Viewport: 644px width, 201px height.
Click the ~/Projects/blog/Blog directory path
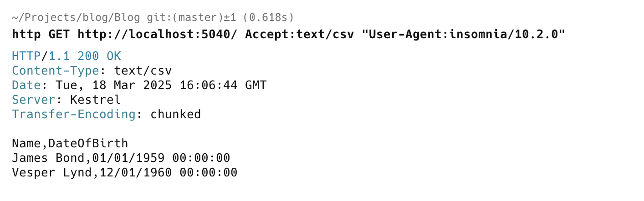click(77, 18)
